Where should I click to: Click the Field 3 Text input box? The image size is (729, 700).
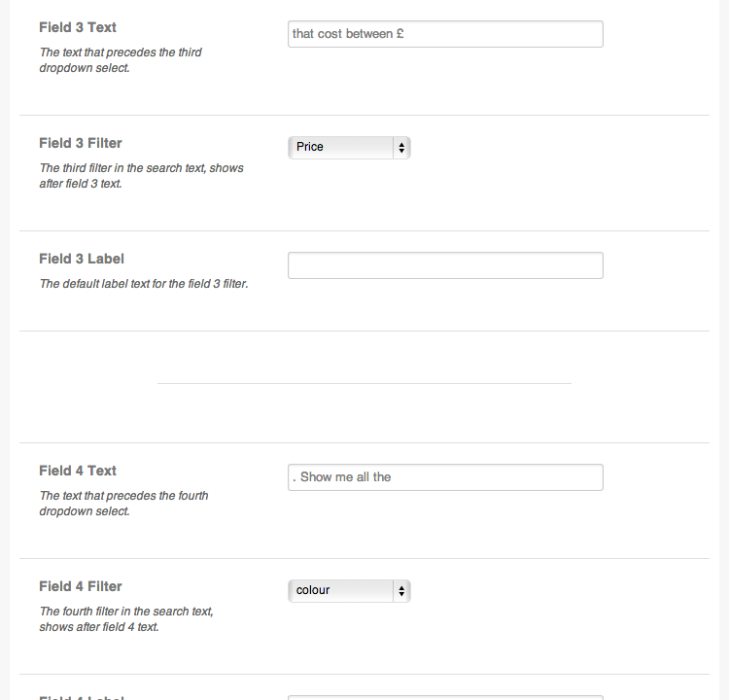click(445, 34)
